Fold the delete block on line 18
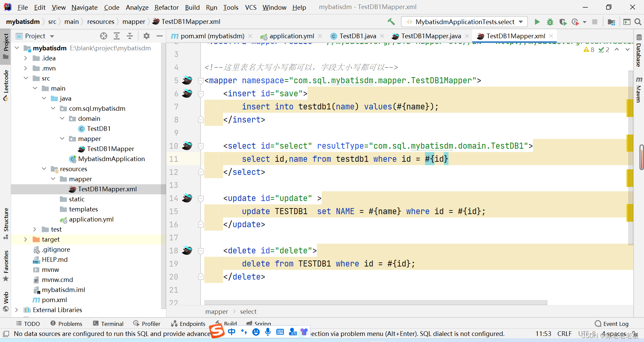 click(201, 251)
